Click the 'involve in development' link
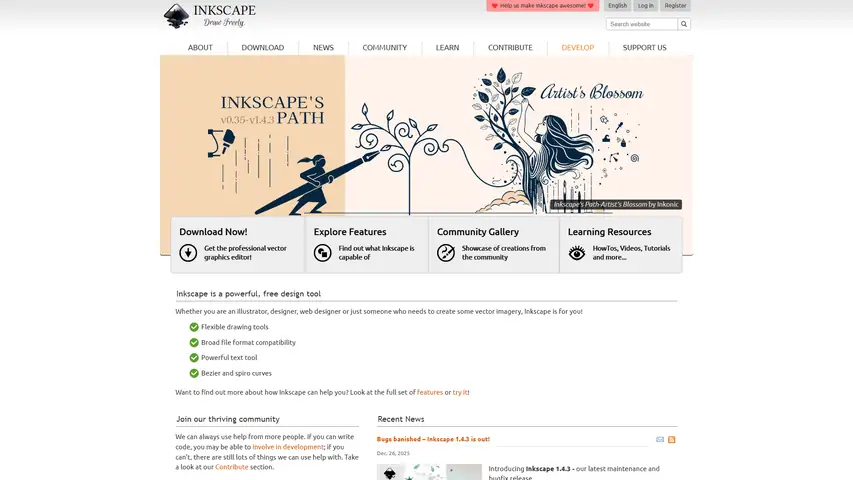853x480 pixels. click(x=288, y=447)
